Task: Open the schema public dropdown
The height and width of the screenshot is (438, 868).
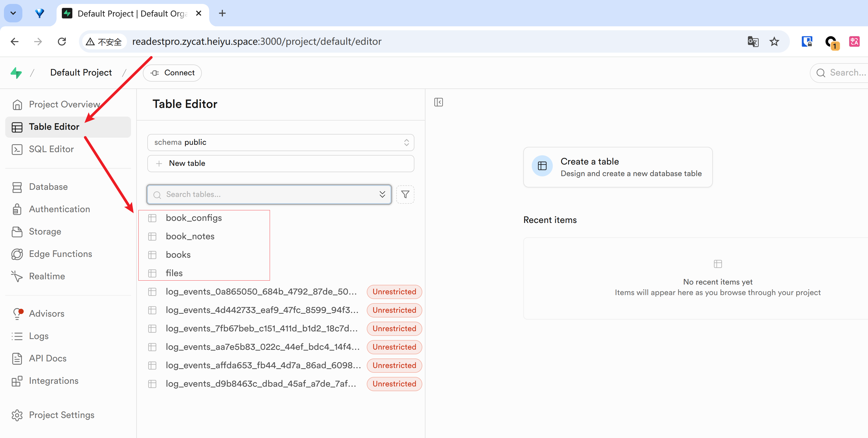Action: (280, 142)
